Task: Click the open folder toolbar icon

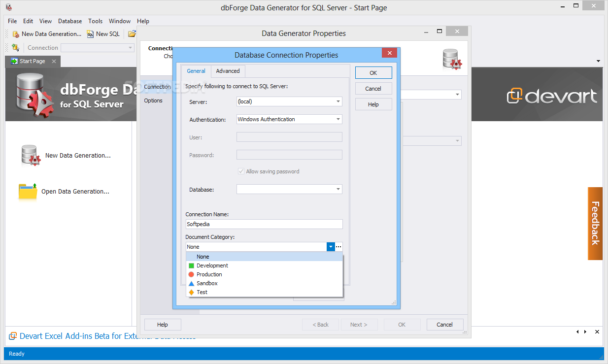Action: [x=132, y=34]
